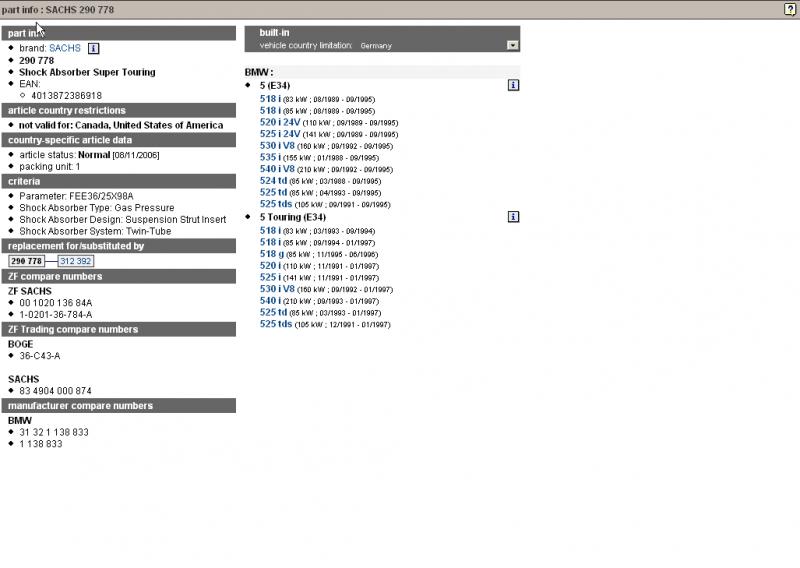800x568 pixels.
Task: Open the SACHS brand link
Action: (65, 48)
